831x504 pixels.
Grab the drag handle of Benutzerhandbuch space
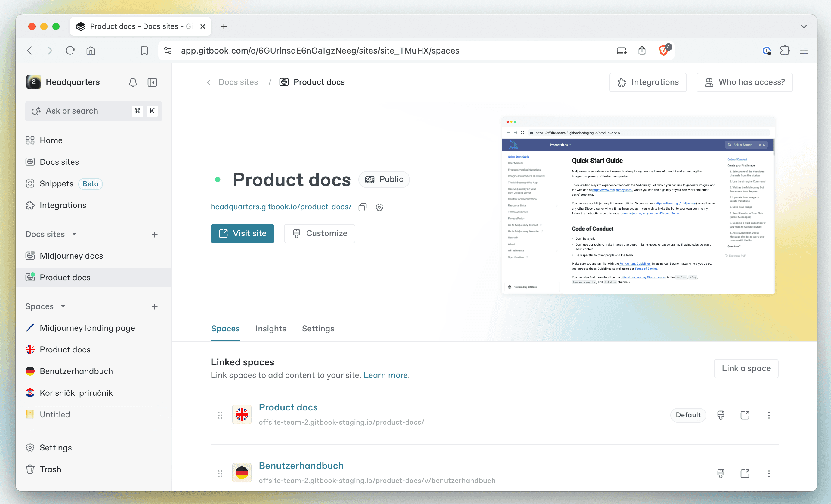click(220, 473)
